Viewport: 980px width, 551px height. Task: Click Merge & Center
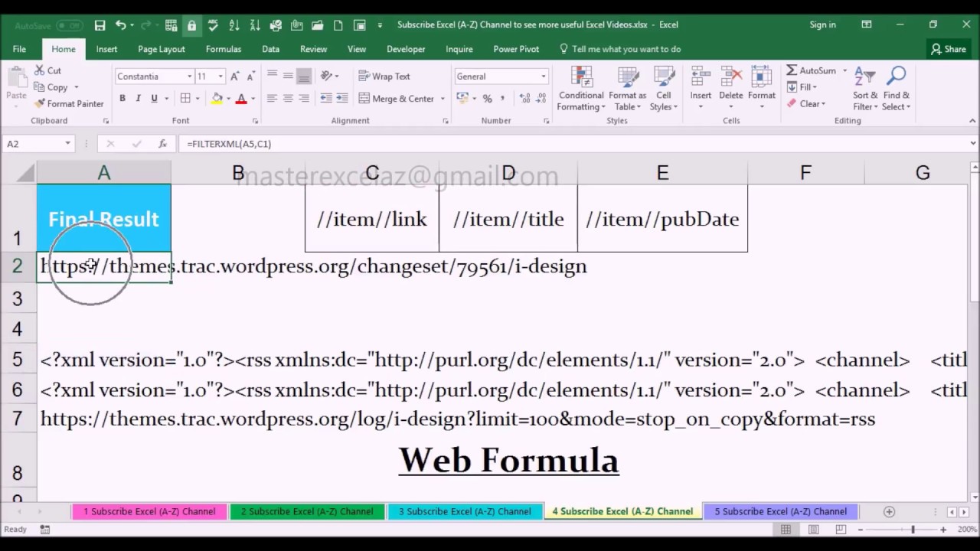coord(396,98)
